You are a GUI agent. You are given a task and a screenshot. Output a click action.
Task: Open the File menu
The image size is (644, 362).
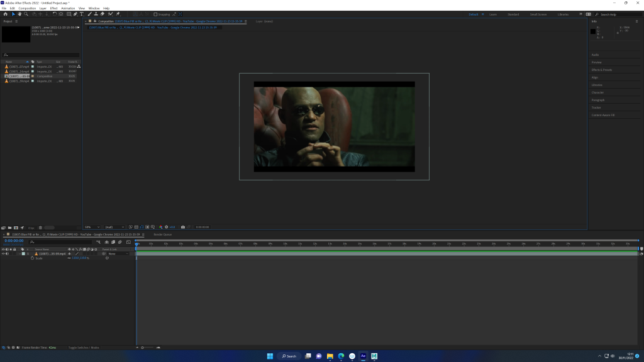pyautogui.click(x=4, y=8)
